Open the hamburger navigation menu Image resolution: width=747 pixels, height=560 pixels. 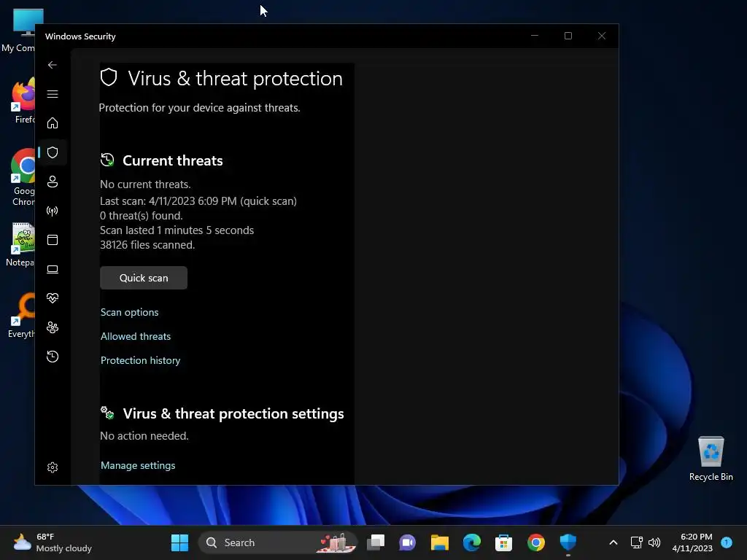[53, 94]
